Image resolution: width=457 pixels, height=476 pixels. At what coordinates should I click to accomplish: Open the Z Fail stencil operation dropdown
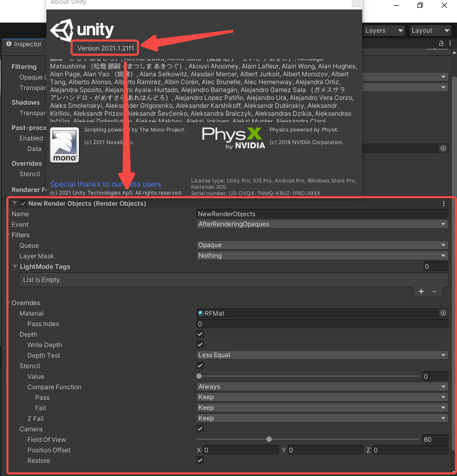click(322, 418)
